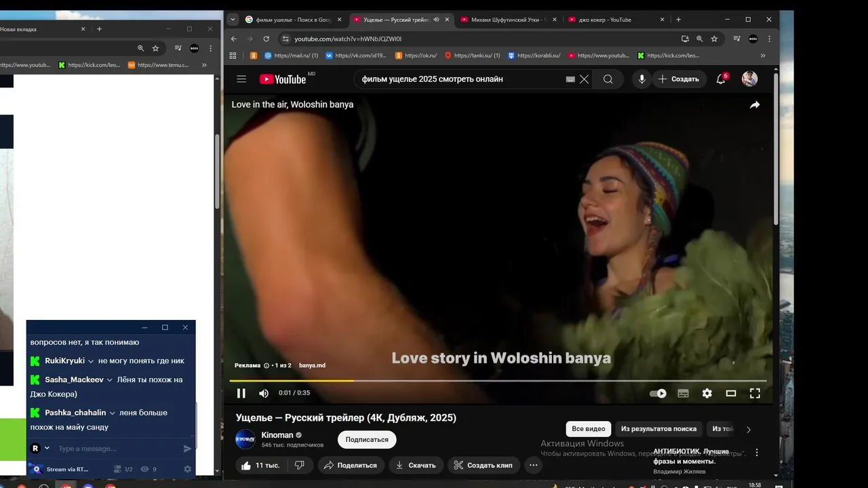Open media control icon in Chrome toolbar
Image resolution: width=868 pixels, height=488 pixels.
coord(736,39)
